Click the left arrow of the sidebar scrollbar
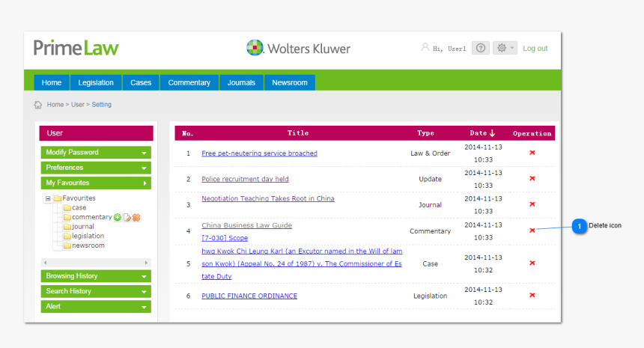The height and width of the screenshot is (348, 644). [45, 263]
